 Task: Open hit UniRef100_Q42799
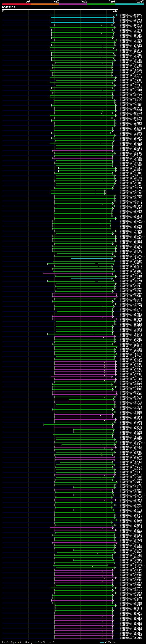point(131,27)
